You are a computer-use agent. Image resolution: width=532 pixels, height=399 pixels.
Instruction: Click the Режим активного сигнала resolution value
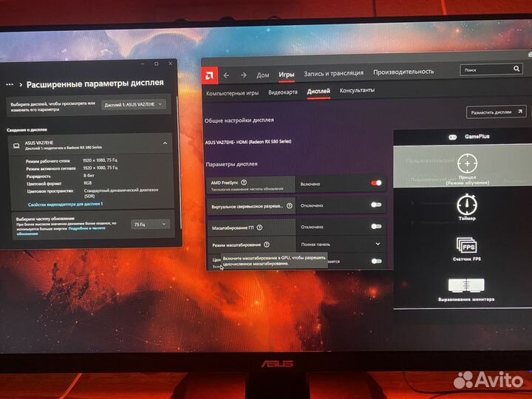[x=100, y=168]
